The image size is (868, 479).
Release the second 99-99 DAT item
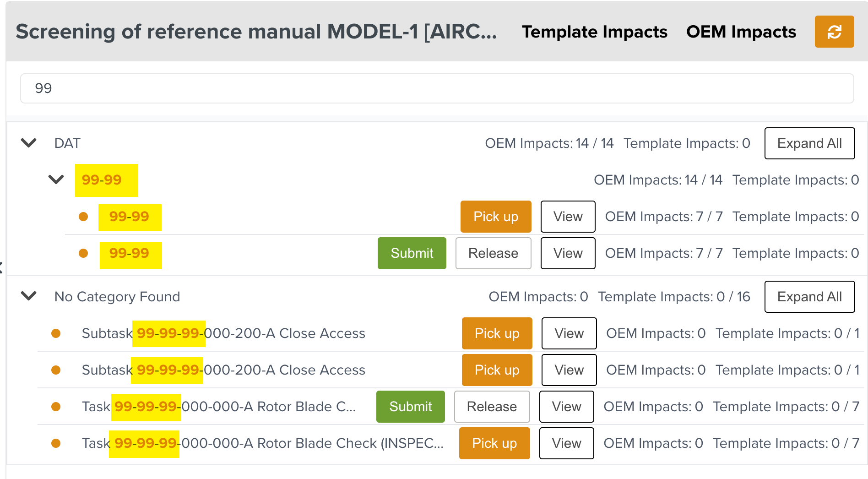point(493,253)
